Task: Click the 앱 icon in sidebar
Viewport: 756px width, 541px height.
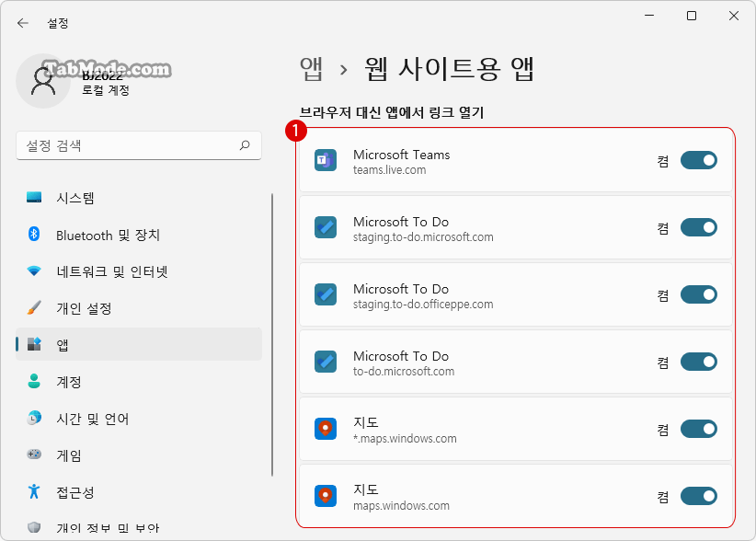Action: pyautogui.click(x=34, y=344)
